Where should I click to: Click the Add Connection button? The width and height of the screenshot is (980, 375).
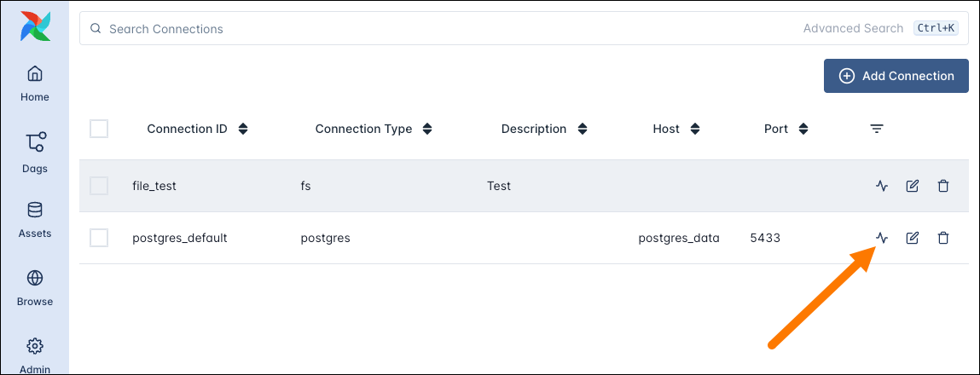896,76
